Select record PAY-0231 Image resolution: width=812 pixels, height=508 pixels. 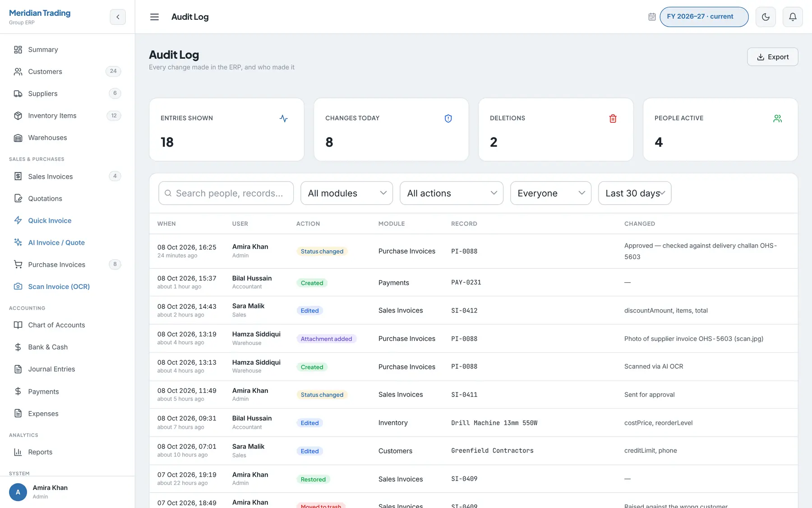pos(466,282)
